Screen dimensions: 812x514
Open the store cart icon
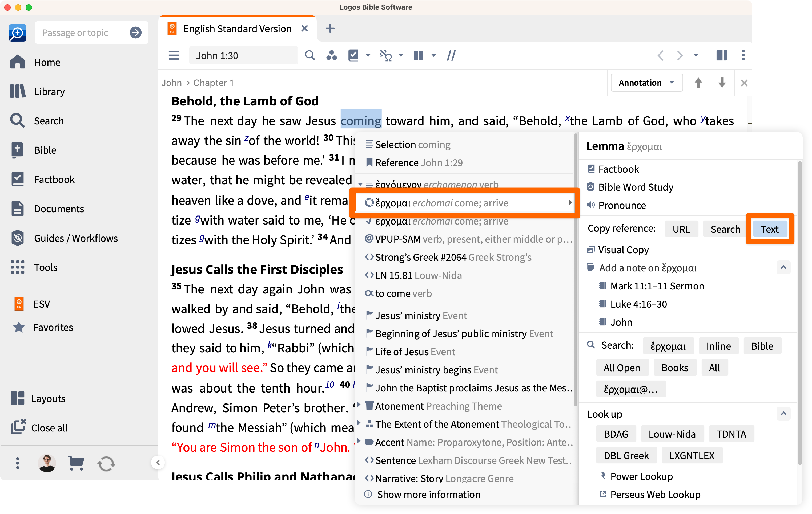76,463
